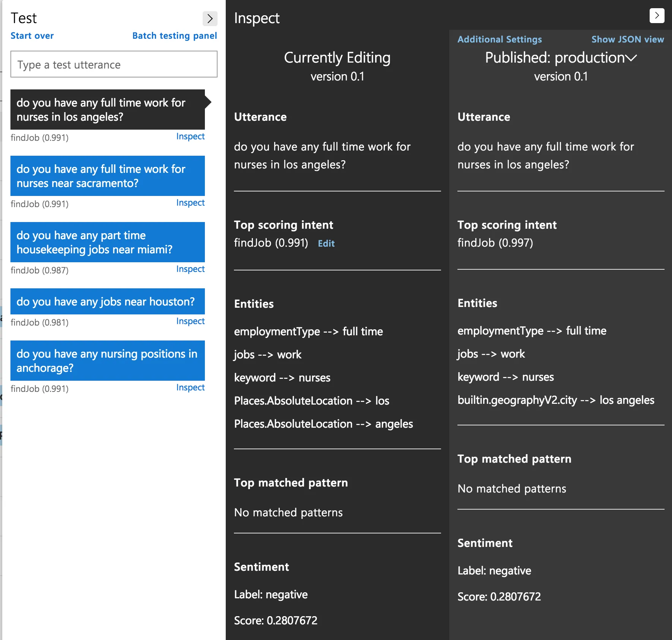
Task: Click the Published: production heading
Action: (x=554, y=58)
